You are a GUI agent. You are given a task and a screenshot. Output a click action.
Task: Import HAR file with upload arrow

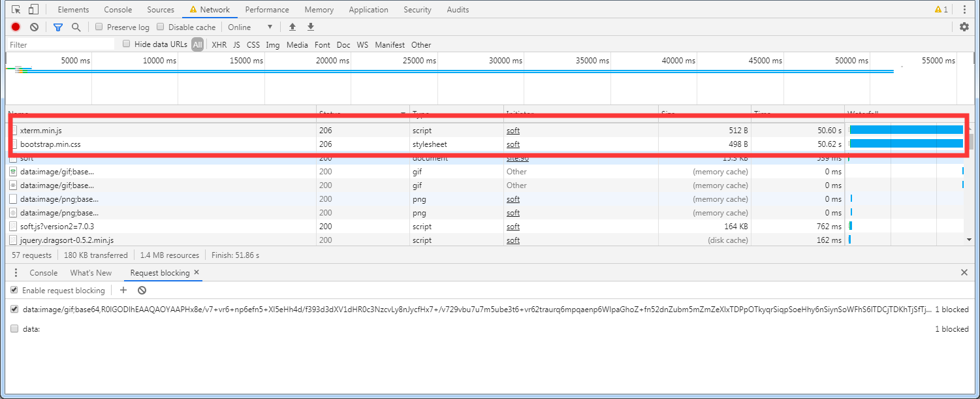tap(292, 27)
